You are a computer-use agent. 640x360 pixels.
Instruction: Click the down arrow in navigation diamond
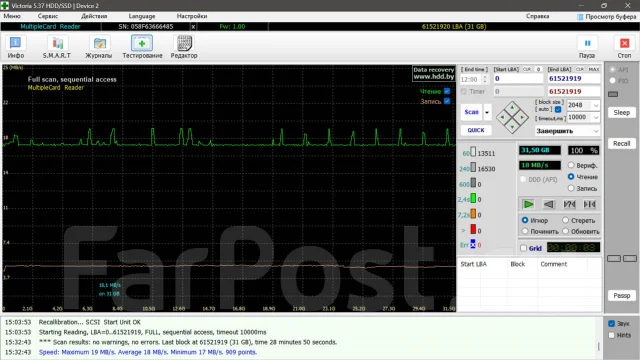coord(512,127)
